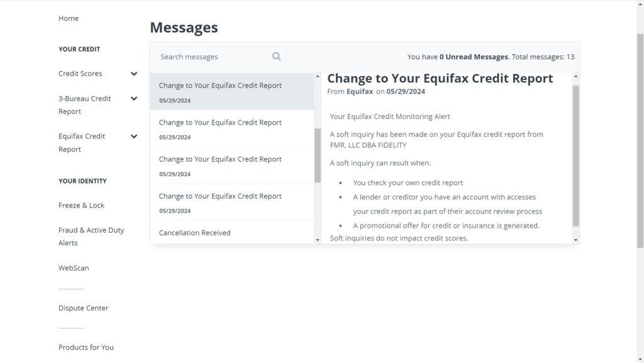Screen dimensions: 644x363
Task: Select the Cancellation Received message
Action: 232,232
